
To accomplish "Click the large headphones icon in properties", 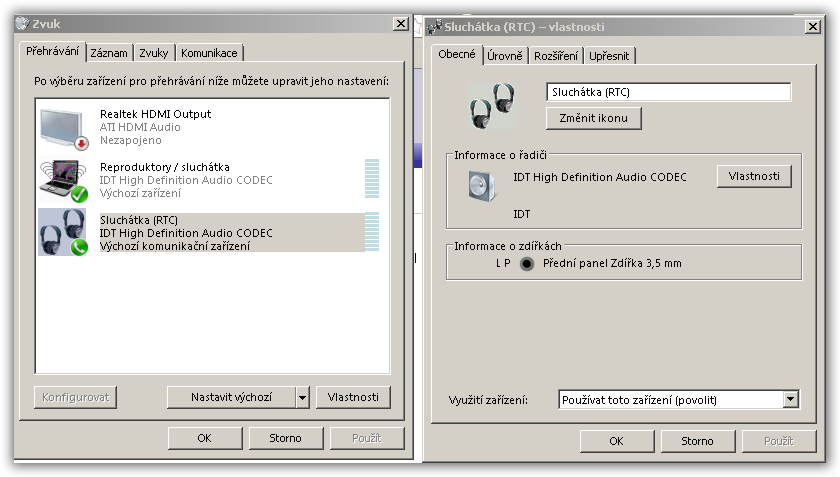I will [493, 105].
